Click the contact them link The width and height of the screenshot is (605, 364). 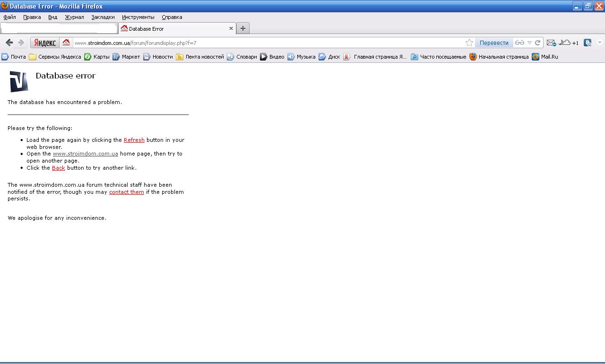pyautogui.click(x=127, y=192)
